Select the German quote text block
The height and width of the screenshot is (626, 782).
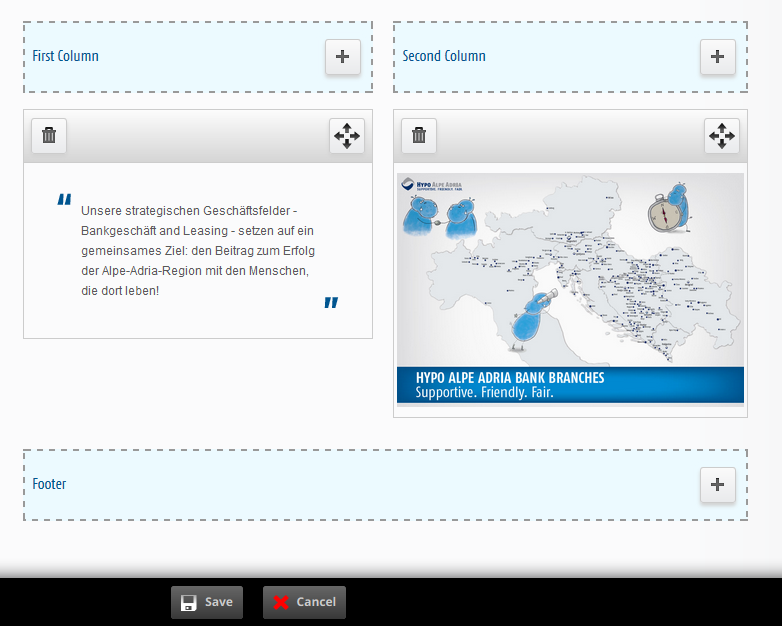[198, 250]
